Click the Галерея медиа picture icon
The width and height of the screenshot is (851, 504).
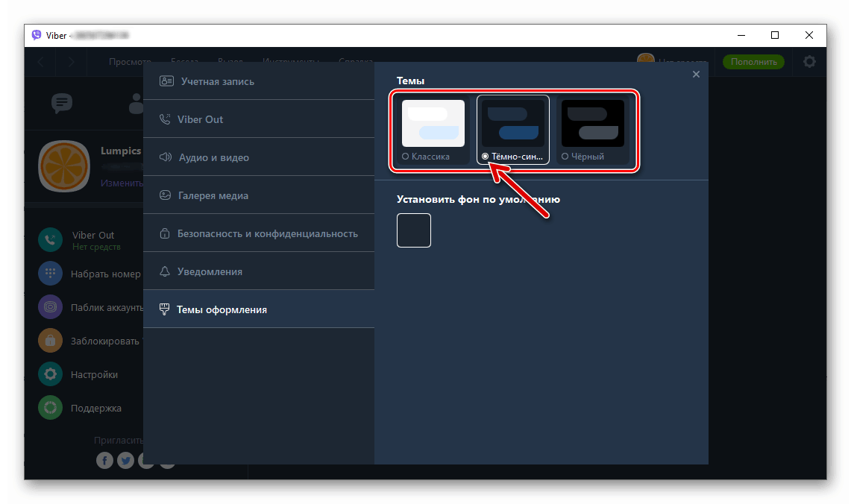pyautogui.click(x=165, y=195)
